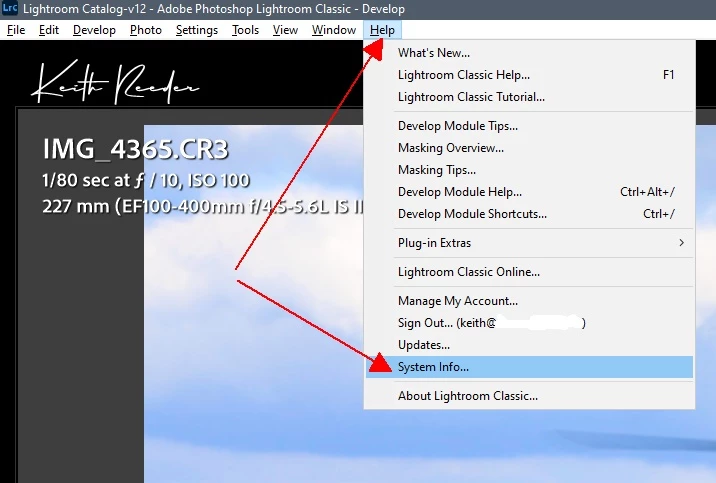The width and height of the screenshot is (716, 483).
Task: Open Develop Module Tips...
Action: click(529, 126)
